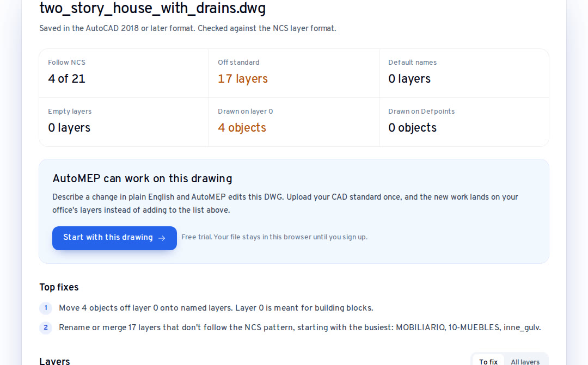Click the '0 layers' Default names value

409,79
